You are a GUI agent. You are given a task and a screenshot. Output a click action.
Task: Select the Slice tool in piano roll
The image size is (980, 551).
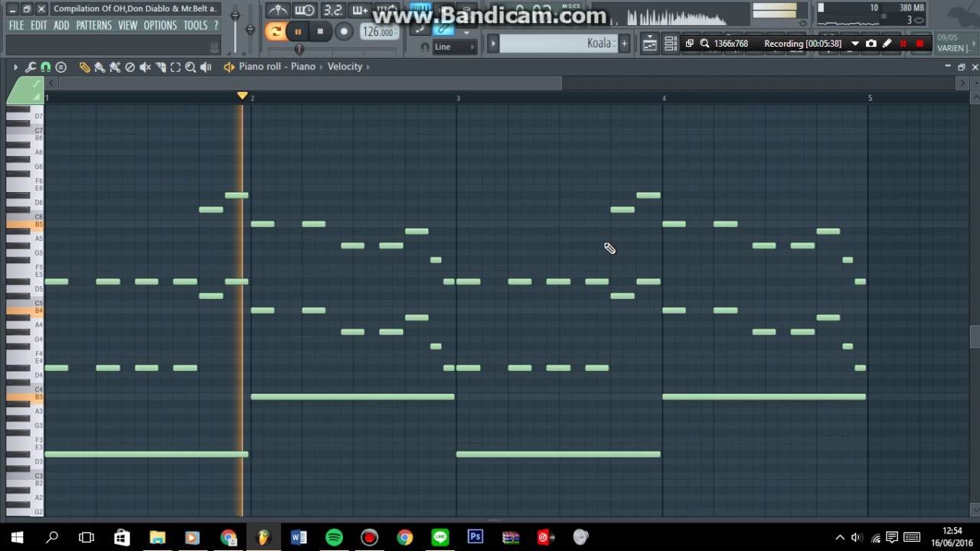(x=160, y=67)
